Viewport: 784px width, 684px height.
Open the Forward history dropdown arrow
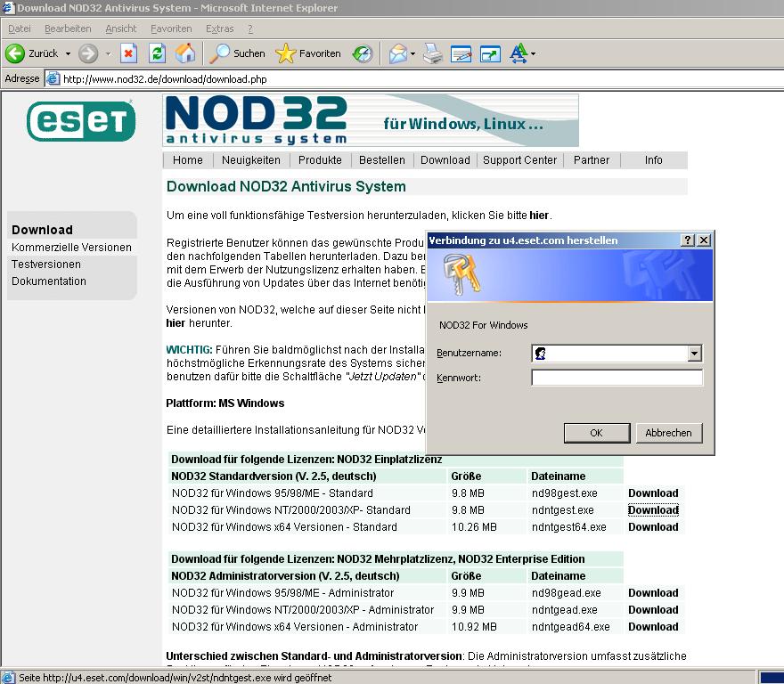pyautogui.click(x=108, y=53)
